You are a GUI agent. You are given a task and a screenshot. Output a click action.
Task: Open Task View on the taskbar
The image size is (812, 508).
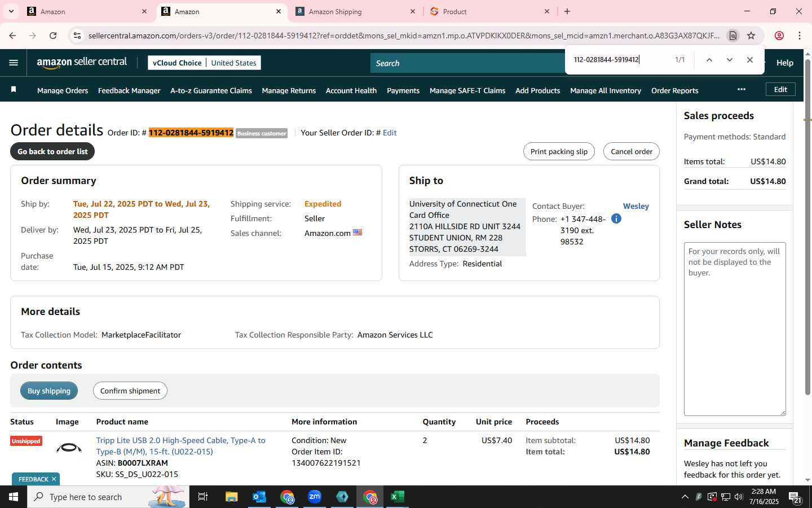pos(203,497)
